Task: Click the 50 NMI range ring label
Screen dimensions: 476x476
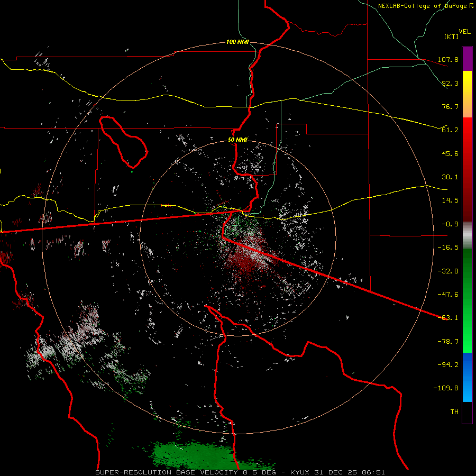Action: point(237,140)
